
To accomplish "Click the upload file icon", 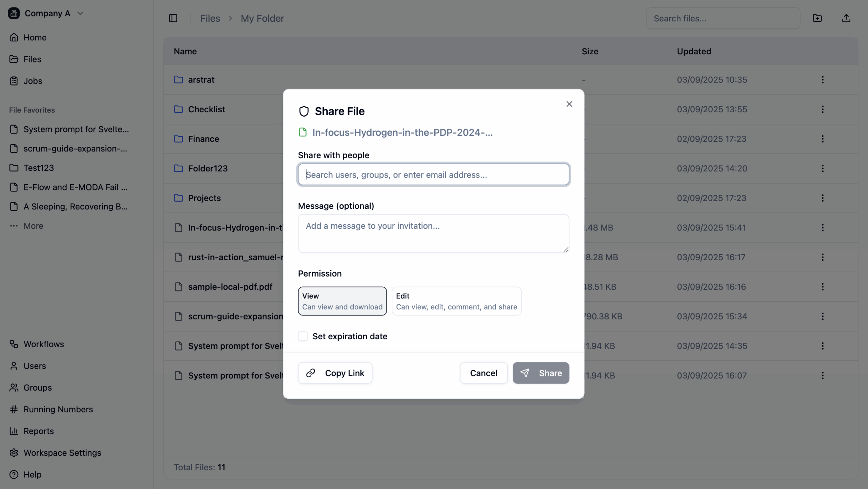I will 846,18.
